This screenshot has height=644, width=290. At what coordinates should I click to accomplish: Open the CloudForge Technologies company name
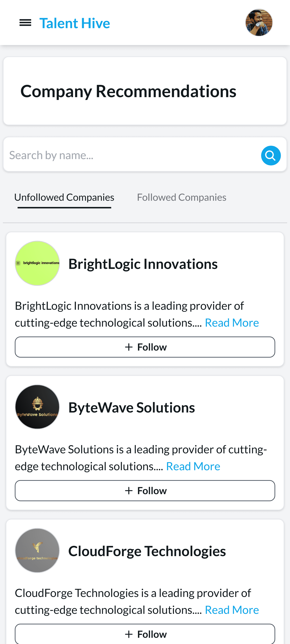[x=147, y=551]
